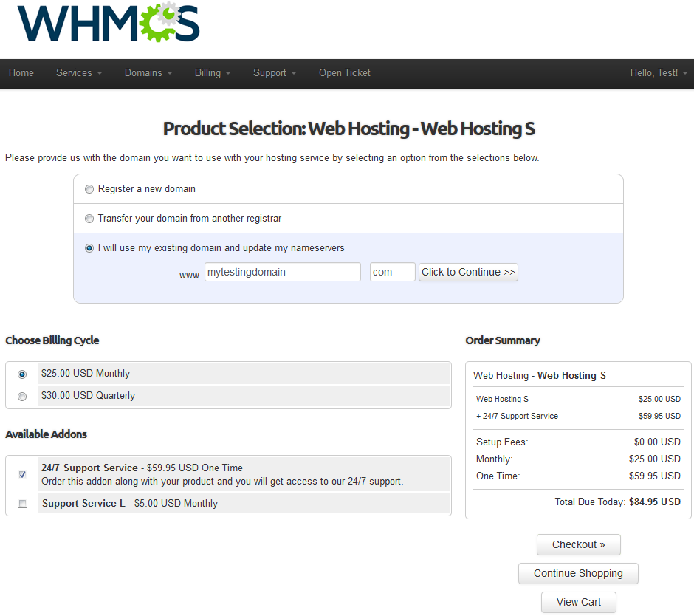
Task: Check the Support Service L addon
Action: [x=23, y=504]
